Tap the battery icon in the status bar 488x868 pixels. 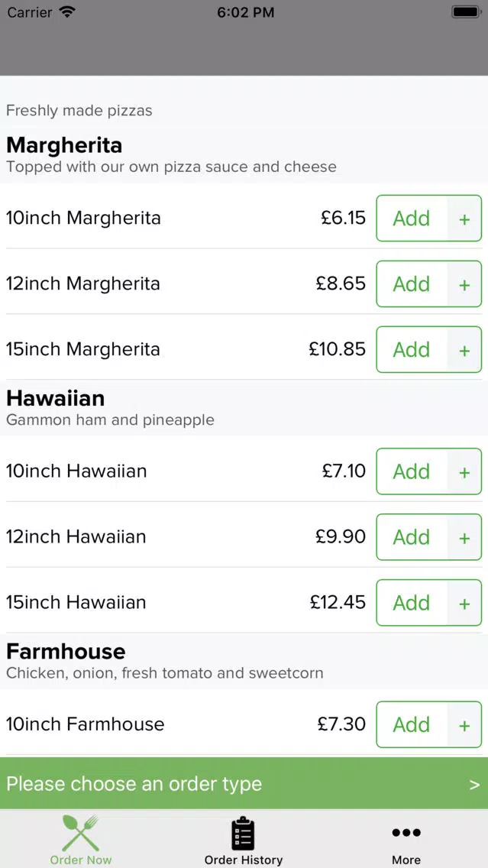[466, 12]
